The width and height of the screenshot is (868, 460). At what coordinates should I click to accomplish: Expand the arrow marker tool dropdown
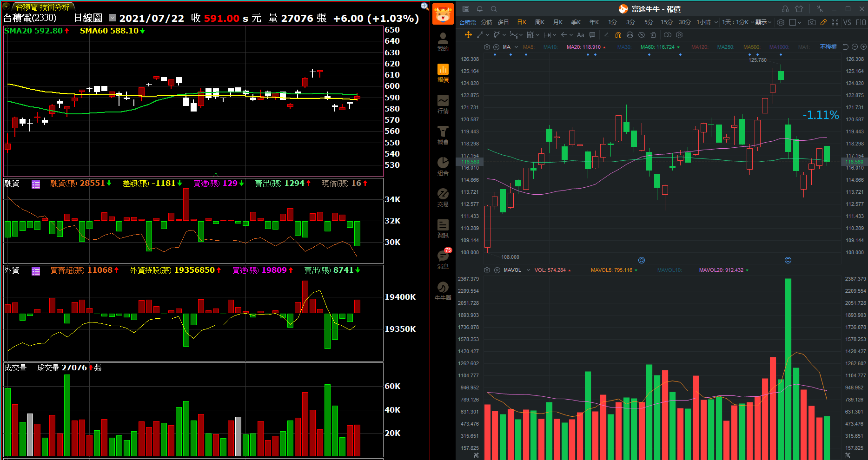tap(571, 35)
